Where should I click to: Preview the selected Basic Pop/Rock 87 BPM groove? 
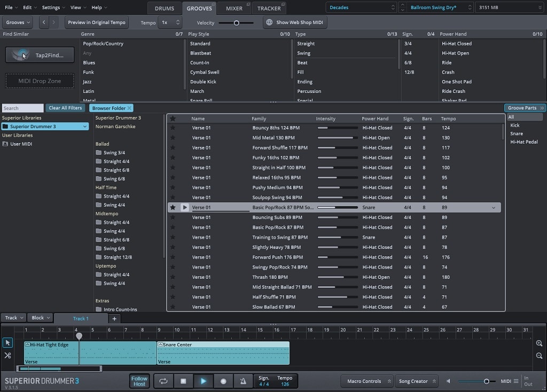coord(184,208)
